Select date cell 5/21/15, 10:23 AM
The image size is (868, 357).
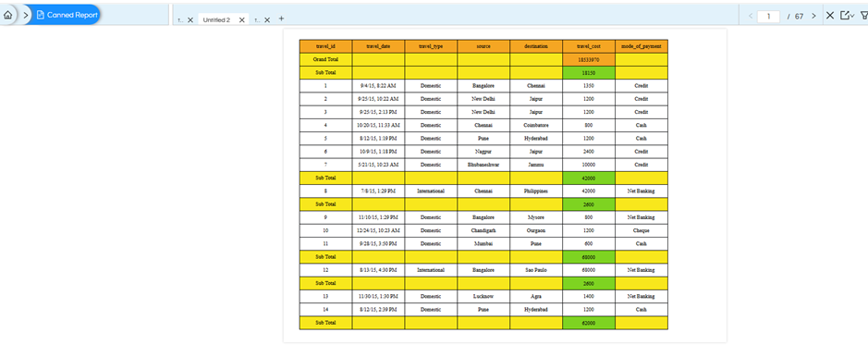378,165
